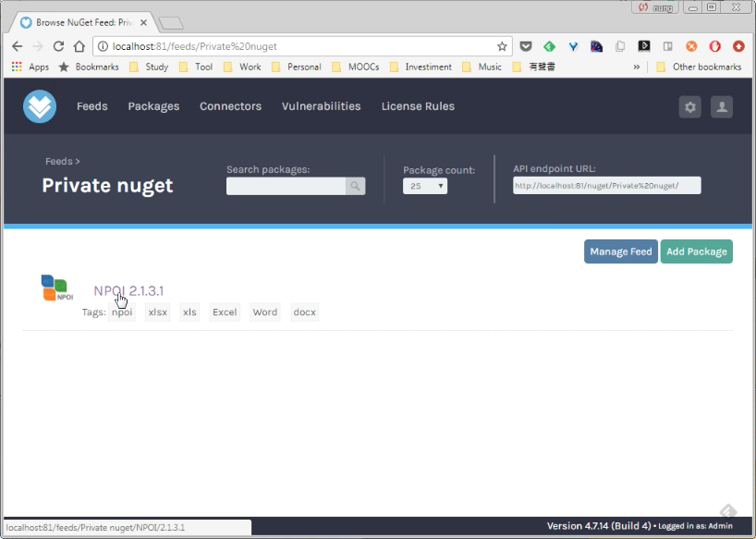The width and height of the screenshot is (756, 539).
Task: Open the Personal bookmarks folder
Action: (297, 67)
